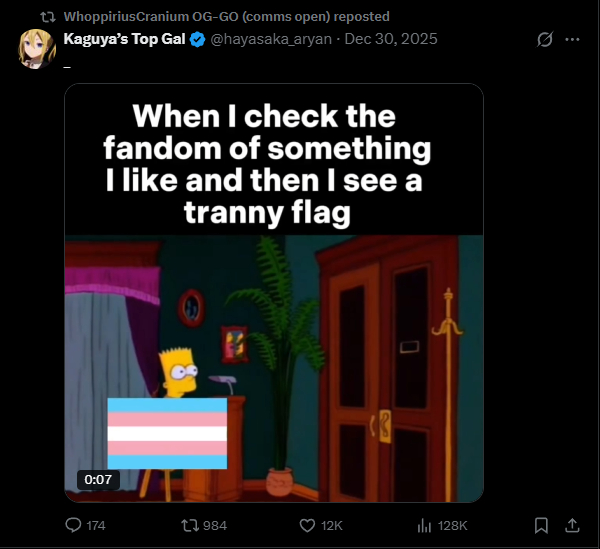The width and height of the screenshot is (600, 549).
Task: Open Kaguya's Top Gal profile name
Action: point(125,39)
